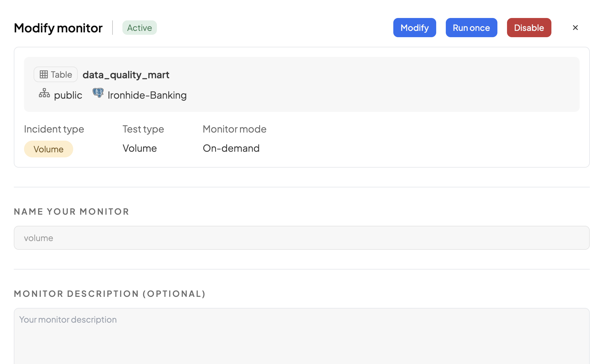Click the On-demand monitor mode value

(231, 148)
